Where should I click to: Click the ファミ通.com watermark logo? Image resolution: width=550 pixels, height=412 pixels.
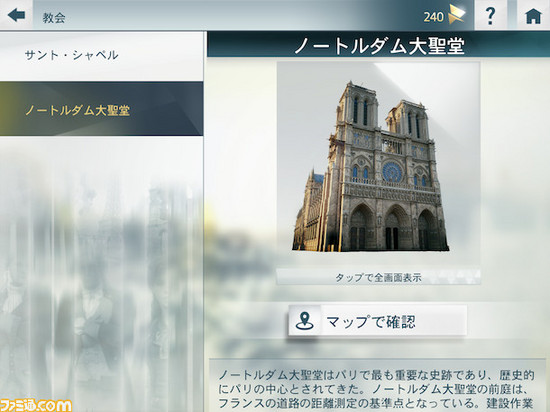pyautogui.click(x=36, y=405)
